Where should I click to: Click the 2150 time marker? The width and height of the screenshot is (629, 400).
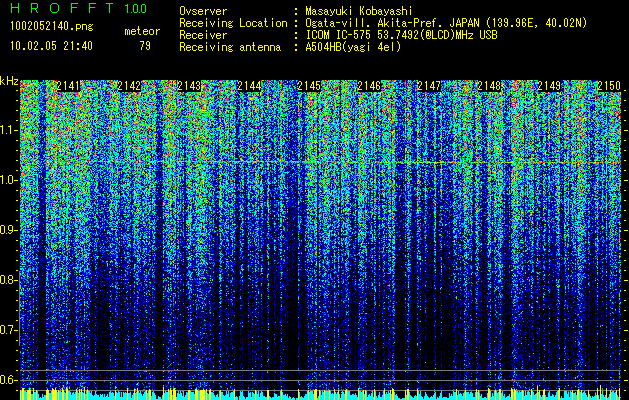pos(609,86)
